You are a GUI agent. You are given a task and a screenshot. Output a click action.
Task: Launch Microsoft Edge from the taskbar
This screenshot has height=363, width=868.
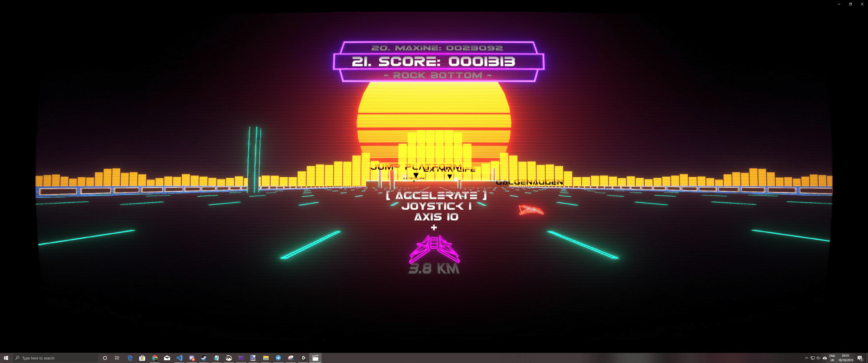[130, 358]
